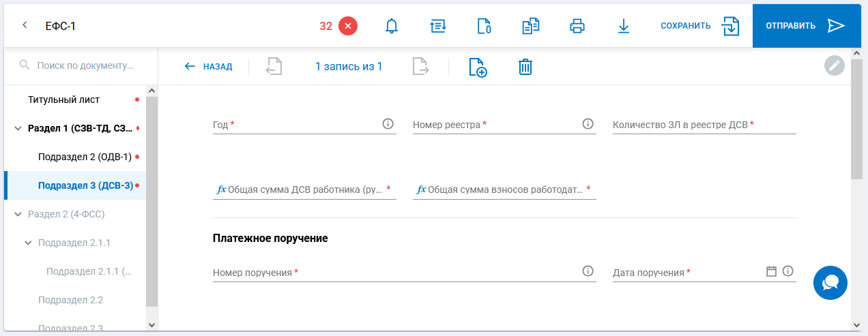
Task: Open the chat support bubble
Action: click(830, 283)
